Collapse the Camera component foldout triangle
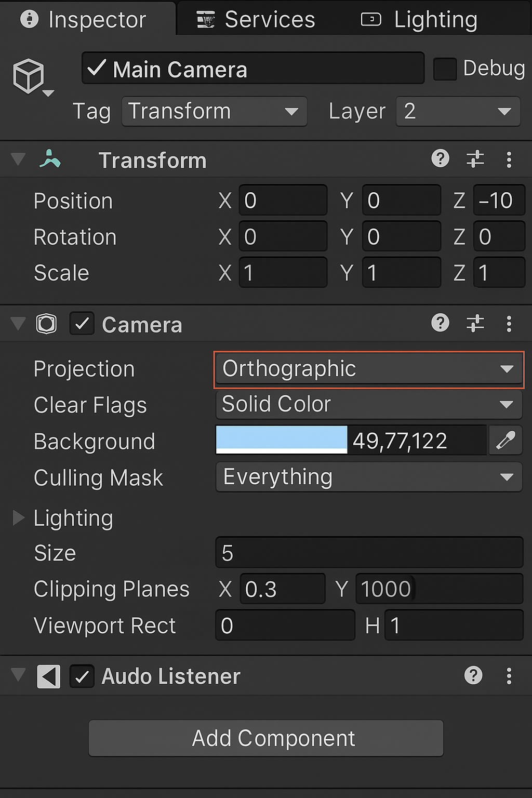Image resolution: width=532 pixels, height=798 pixels. (18, 324)
